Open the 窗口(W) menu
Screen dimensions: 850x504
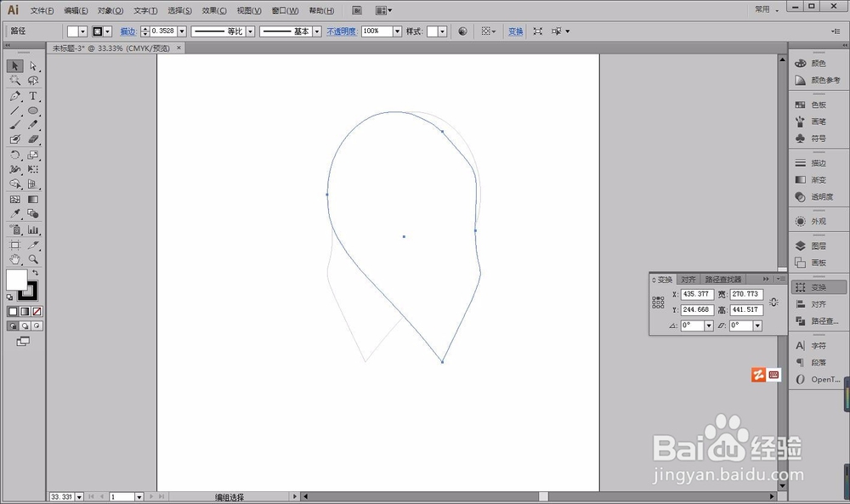285,11
